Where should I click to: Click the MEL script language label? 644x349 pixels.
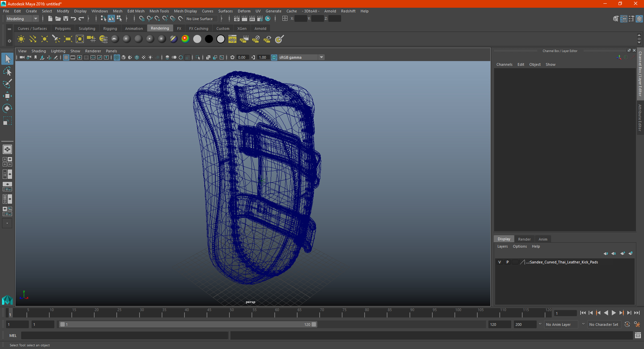[13, 336]
